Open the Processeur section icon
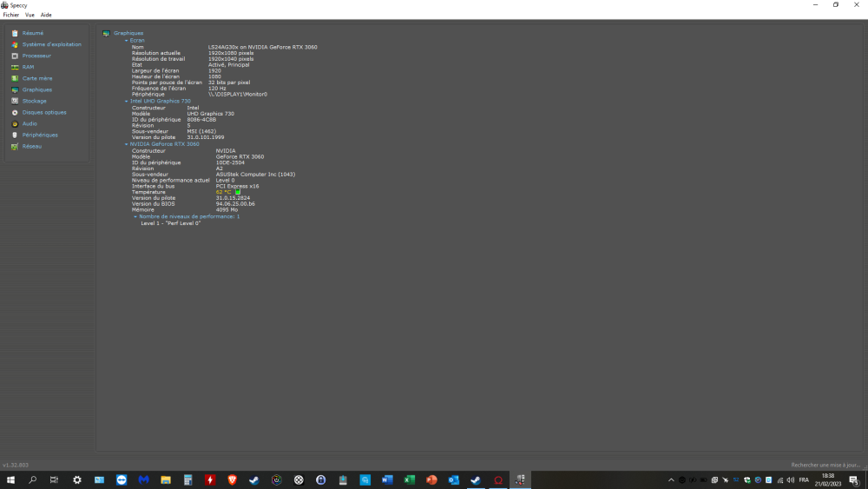 (15, 56)
